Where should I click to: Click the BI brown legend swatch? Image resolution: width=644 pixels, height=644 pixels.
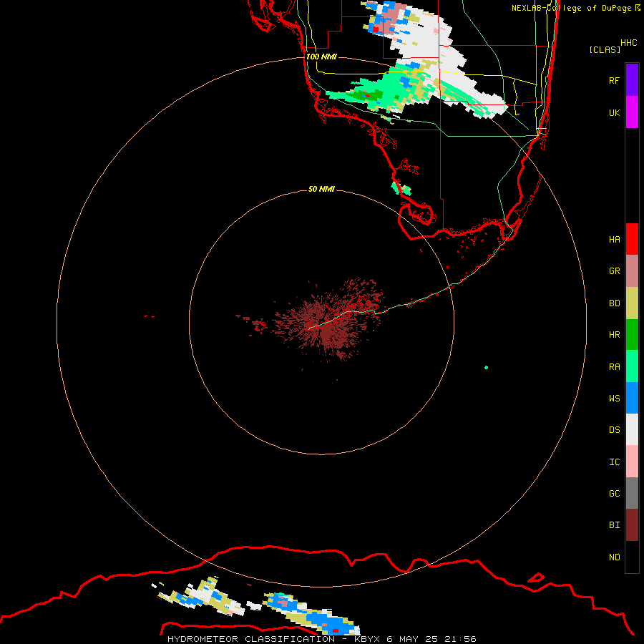click(x=632, y=525)
